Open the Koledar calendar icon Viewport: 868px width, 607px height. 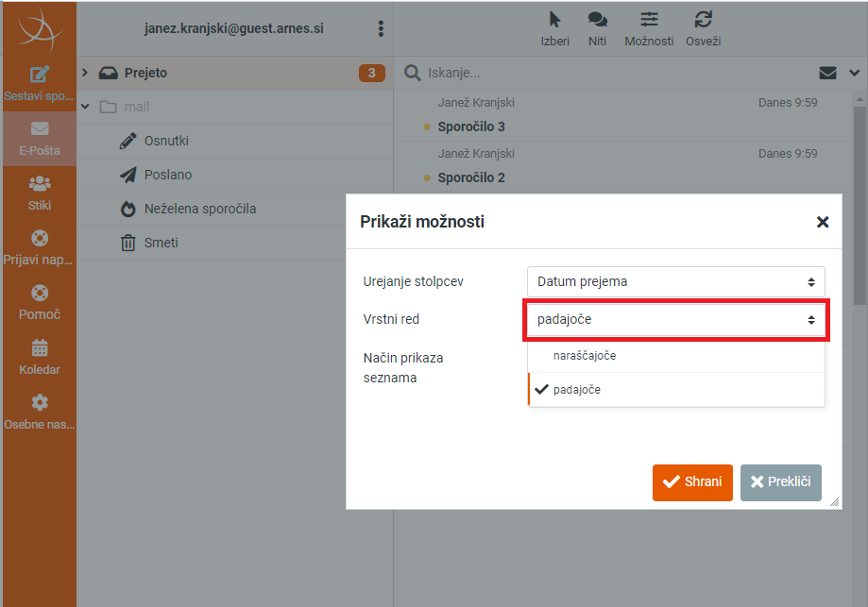pyautogui.click(x=40, y=348)
